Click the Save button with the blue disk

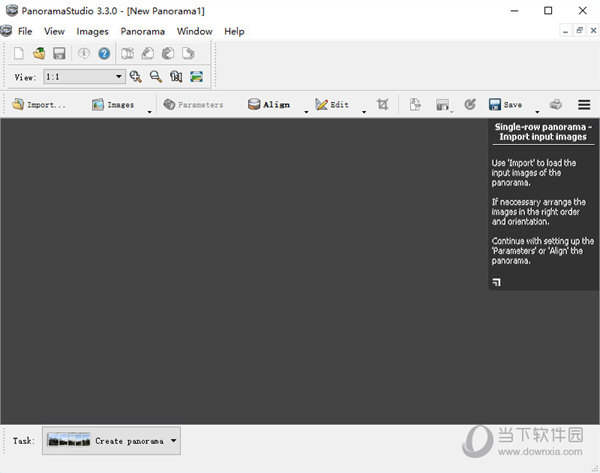point(505,104)
